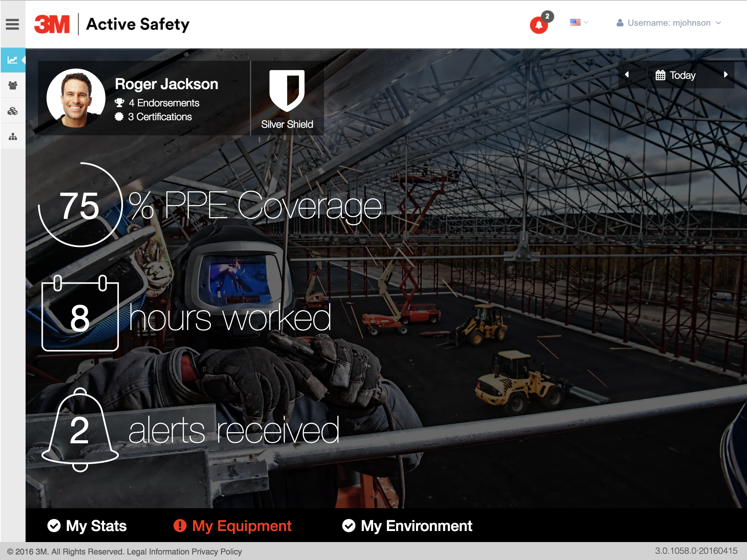Click the Silver Shield badge icon
The height and width of the screenshot is (560, 747).
pyautogui.click(x=287, y=90)
